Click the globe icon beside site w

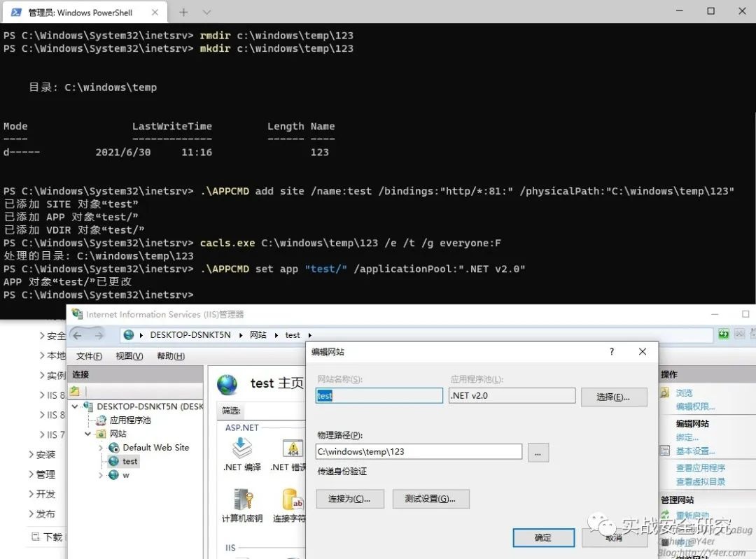tap(114, 475)
